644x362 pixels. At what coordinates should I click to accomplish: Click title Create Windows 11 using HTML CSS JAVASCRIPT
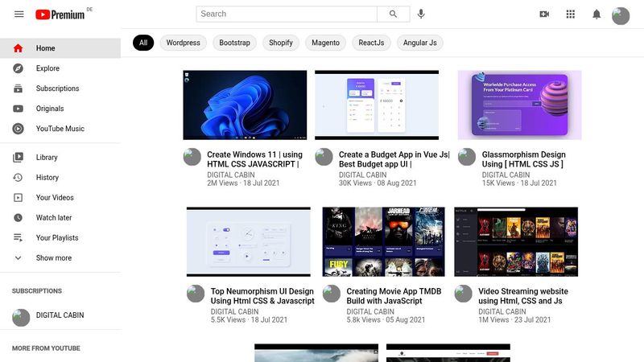[254, 159]
